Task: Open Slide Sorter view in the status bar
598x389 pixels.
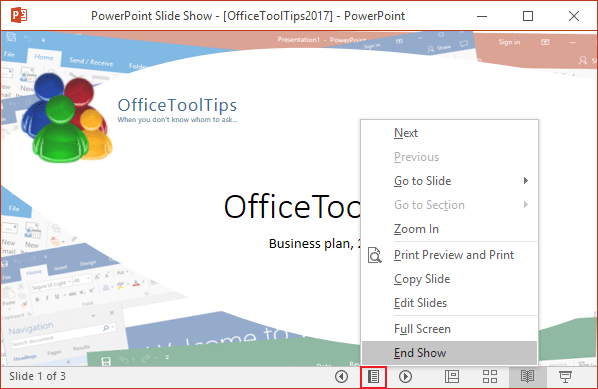Action: (x=490, y=377)
